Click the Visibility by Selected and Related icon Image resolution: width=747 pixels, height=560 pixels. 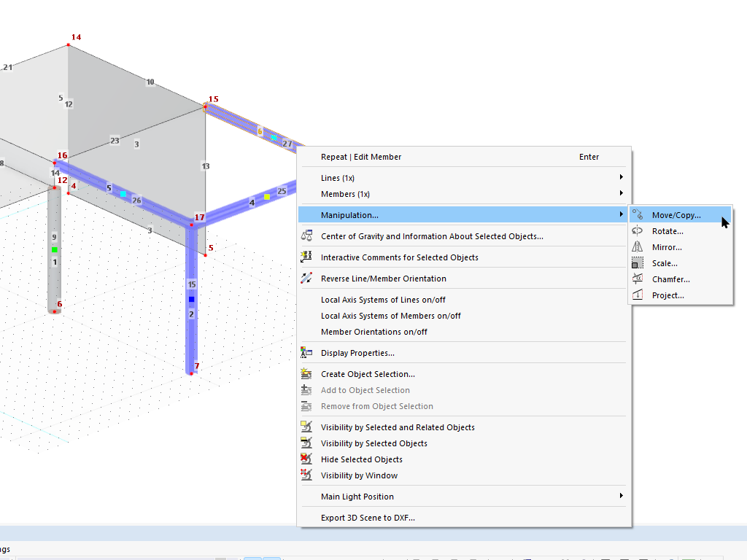point(306,427)
